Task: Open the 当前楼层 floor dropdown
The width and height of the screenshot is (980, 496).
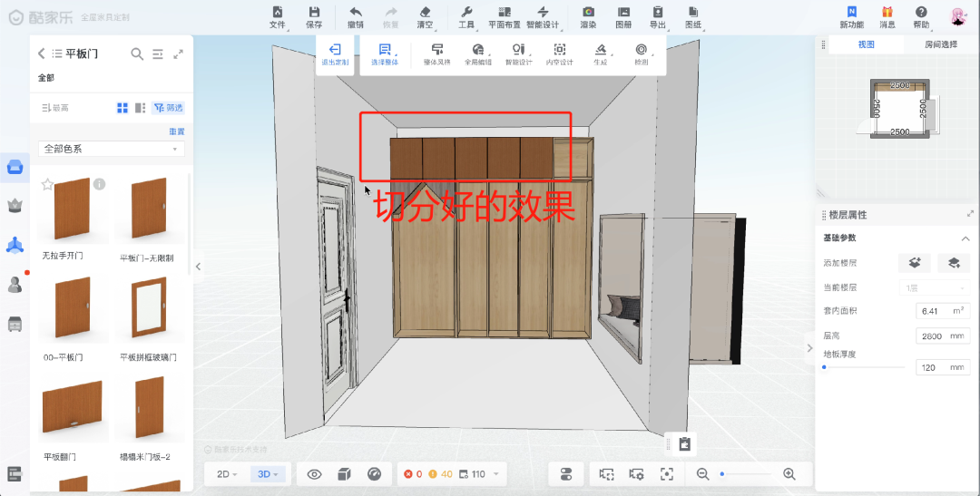Action: 935,287
